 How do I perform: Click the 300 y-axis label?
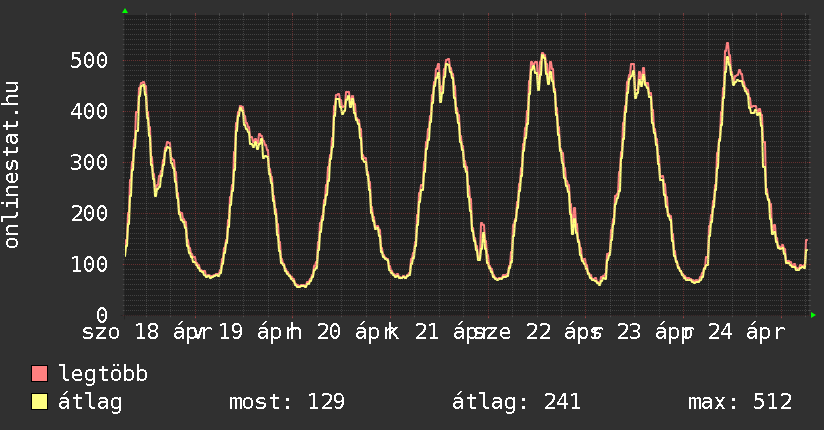click(89, 163)
